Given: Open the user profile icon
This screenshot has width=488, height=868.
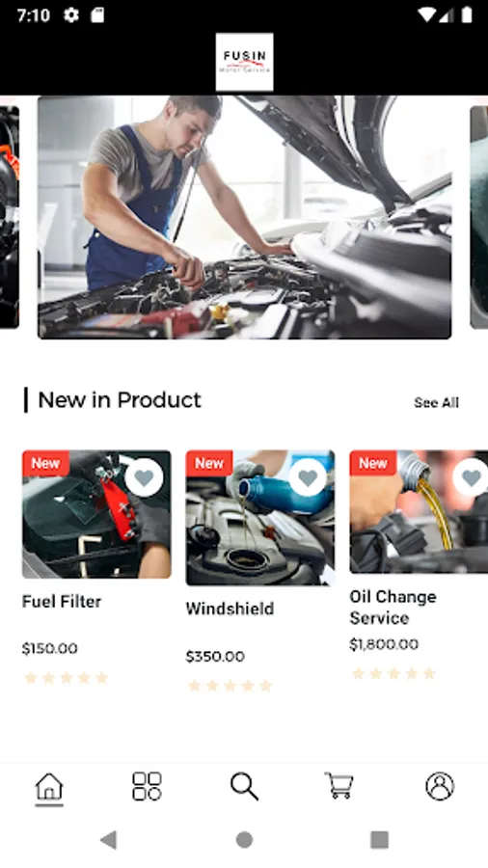Looking at the screenshot, I should coord(440,786).
